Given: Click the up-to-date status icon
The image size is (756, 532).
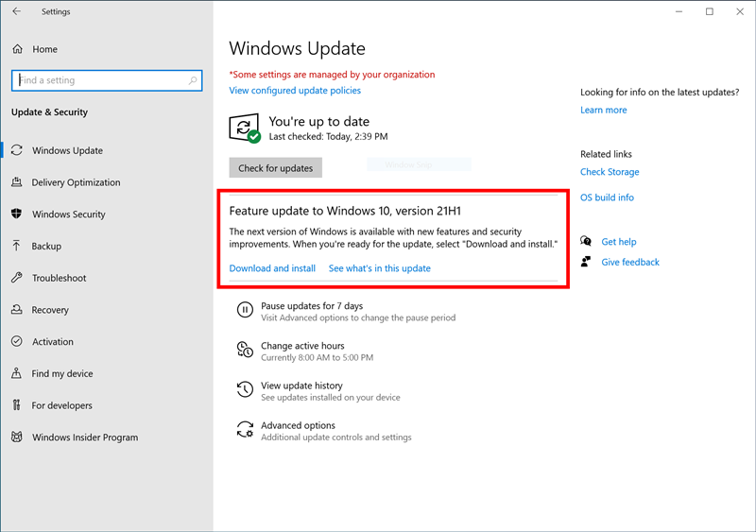Looking at the screenshot, I should [x=245, y=129].
